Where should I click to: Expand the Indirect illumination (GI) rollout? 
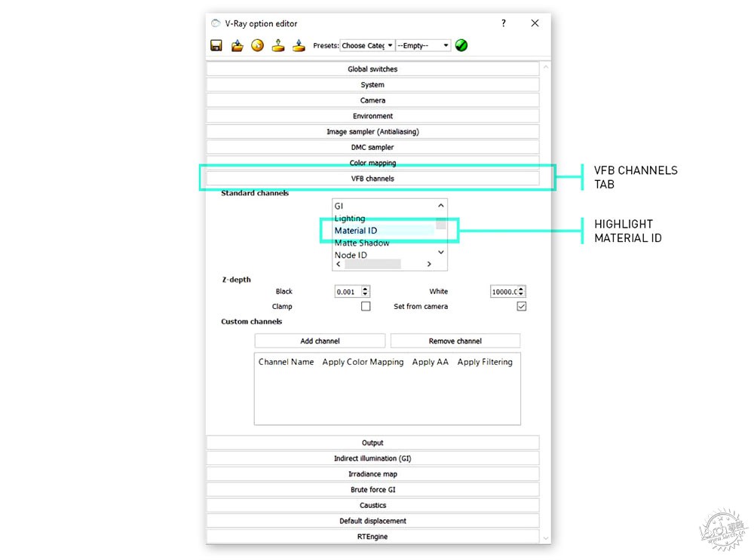(x=372, y=458)
